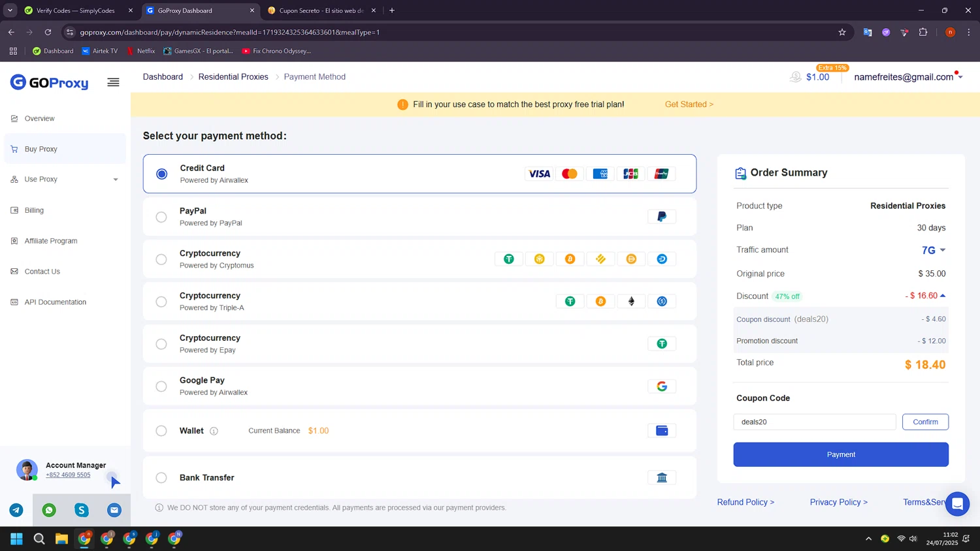Click the PayPal logo icon

(x=662, y=217)
